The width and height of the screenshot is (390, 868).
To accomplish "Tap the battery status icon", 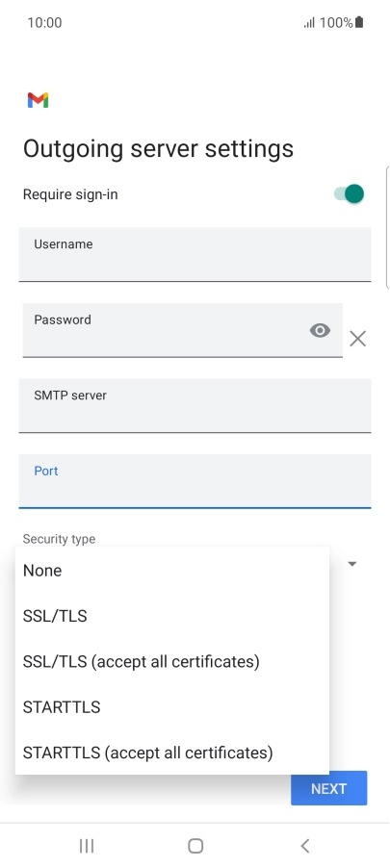I will [359, 22].
